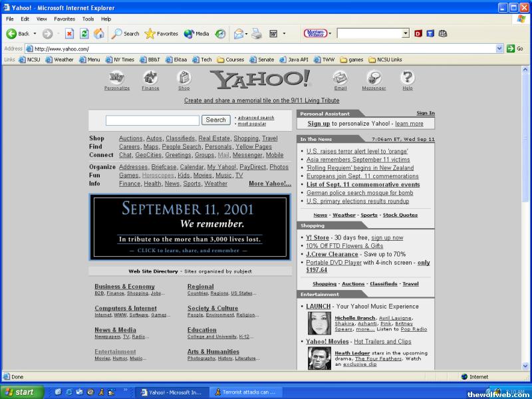The image size is (532, 399).
Task: Click the Windows Start button
Action: [22, 392]
